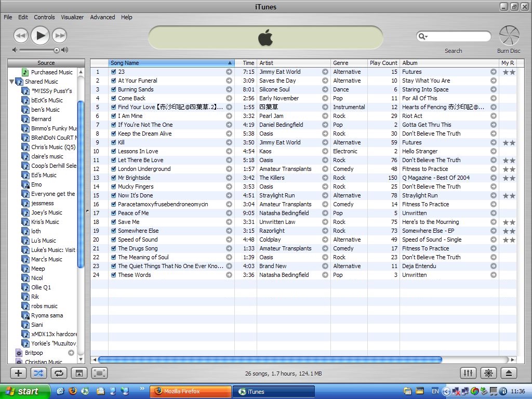Viewport: 532px width, 399px height.
Task: Click the add playlist plus button
Action: (18, 373)
